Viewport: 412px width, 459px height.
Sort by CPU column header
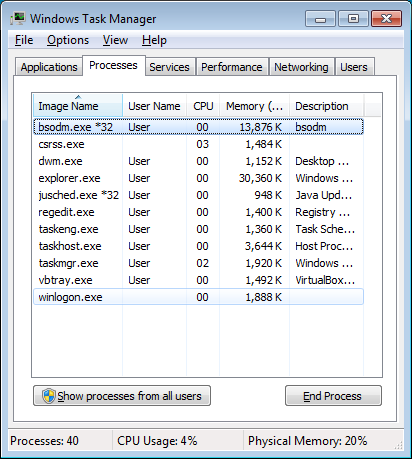tap(203, 106)
